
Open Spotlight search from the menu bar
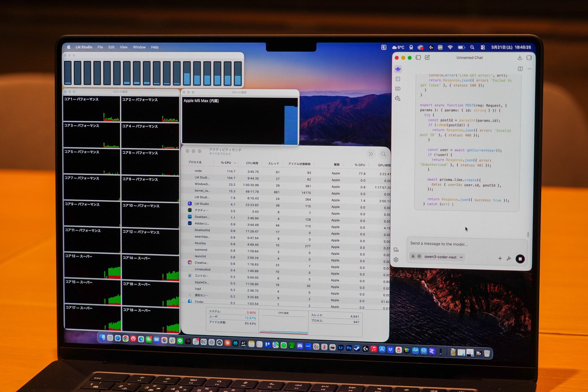[472, 47]
